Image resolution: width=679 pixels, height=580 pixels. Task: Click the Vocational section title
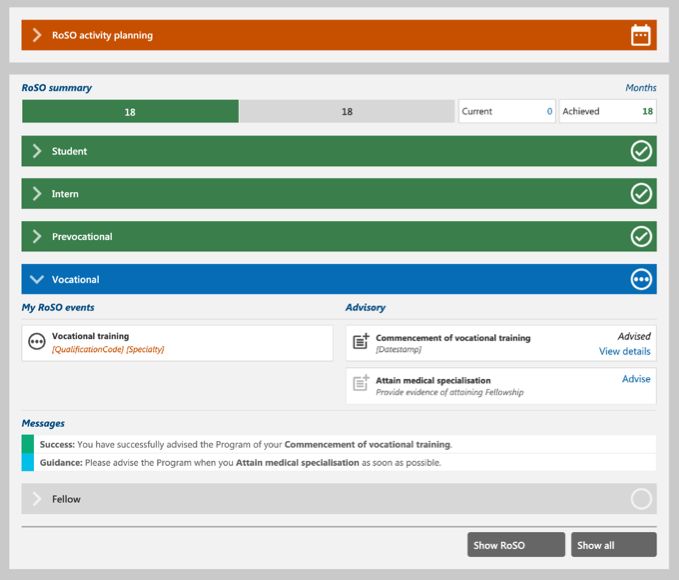pyautogui.click(x=75, y=279)
